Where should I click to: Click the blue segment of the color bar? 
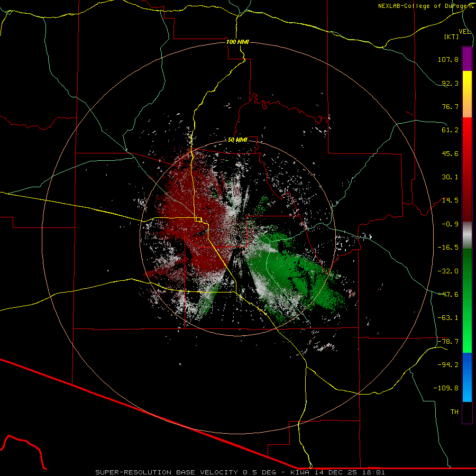pos(467,377)
